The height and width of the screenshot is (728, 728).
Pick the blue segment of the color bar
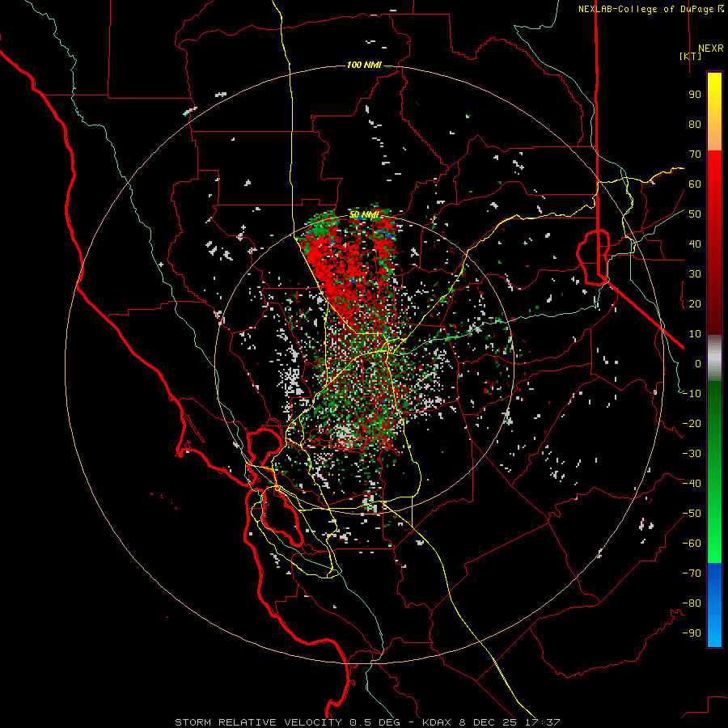714,605
